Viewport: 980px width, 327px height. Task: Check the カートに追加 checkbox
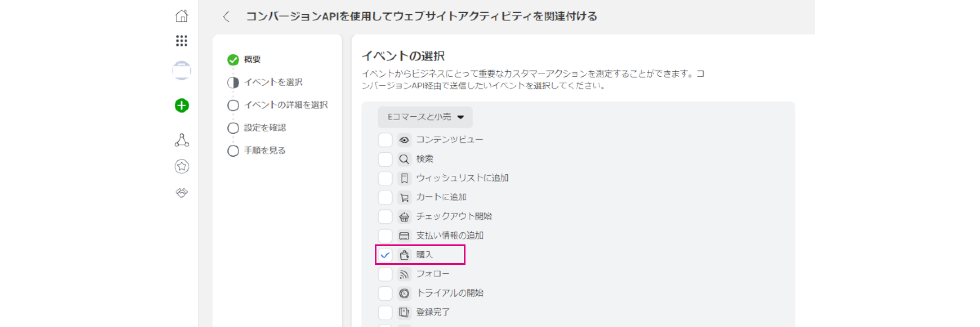385,197
